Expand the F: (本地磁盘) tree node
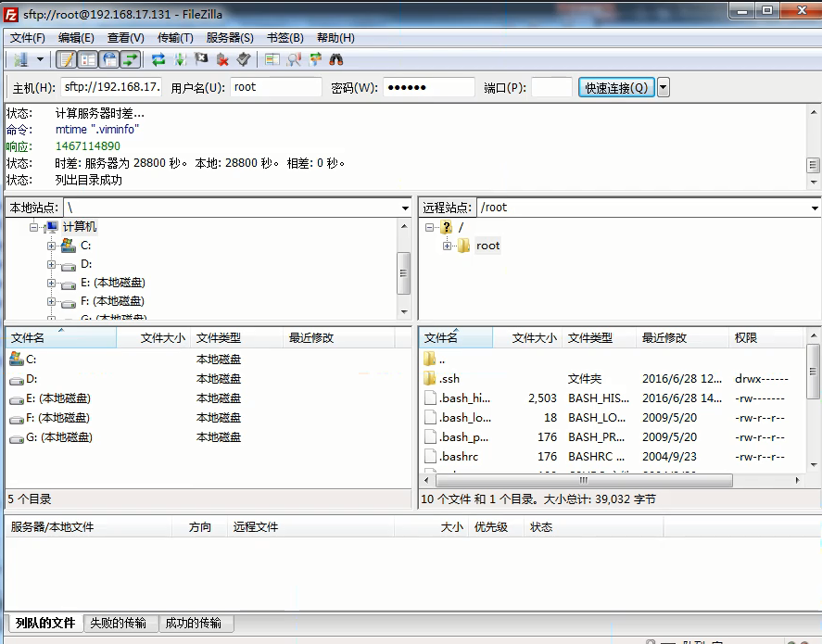 tap(51, 301)
